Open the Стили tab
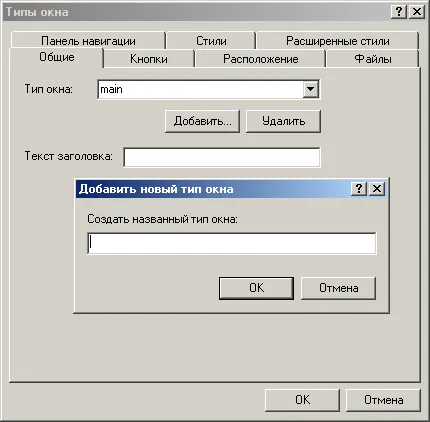Image resolution: width=430 pixels, height=422 pixels. [211, 41]
